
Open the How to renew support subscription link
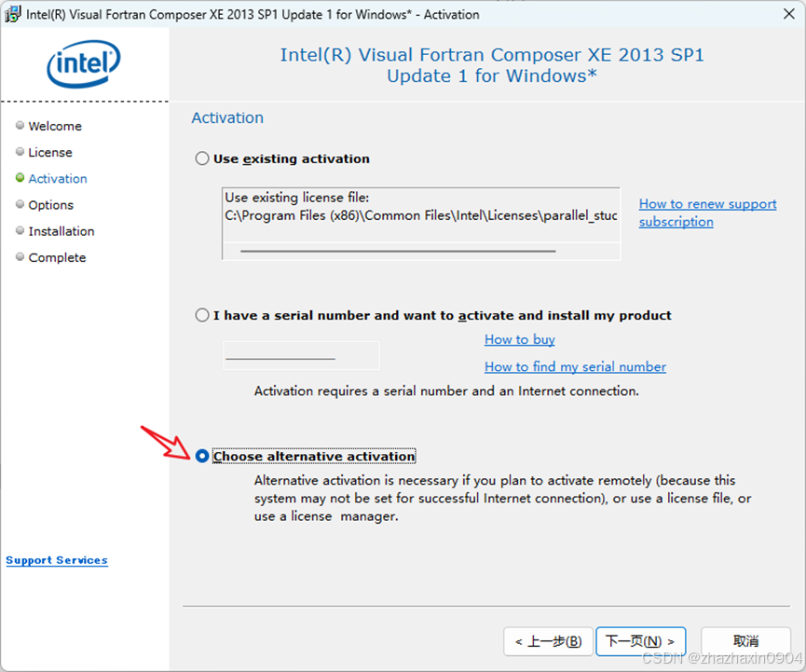[707, 213]
